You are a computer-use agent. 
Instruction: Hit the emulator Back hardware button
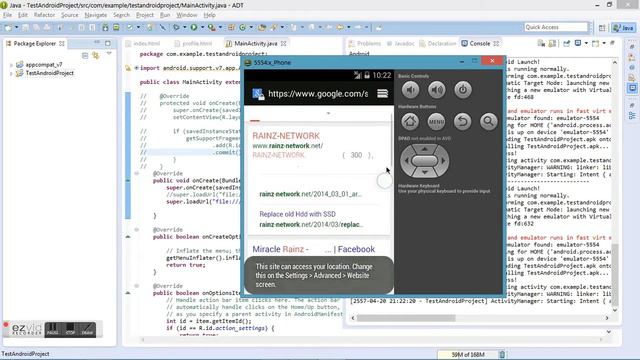[462, 121]
